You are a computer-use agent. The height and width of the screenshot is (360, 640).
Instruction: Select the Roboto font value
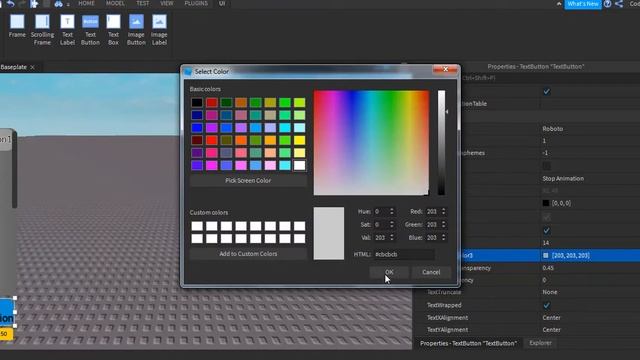click(x=553, y=129)
